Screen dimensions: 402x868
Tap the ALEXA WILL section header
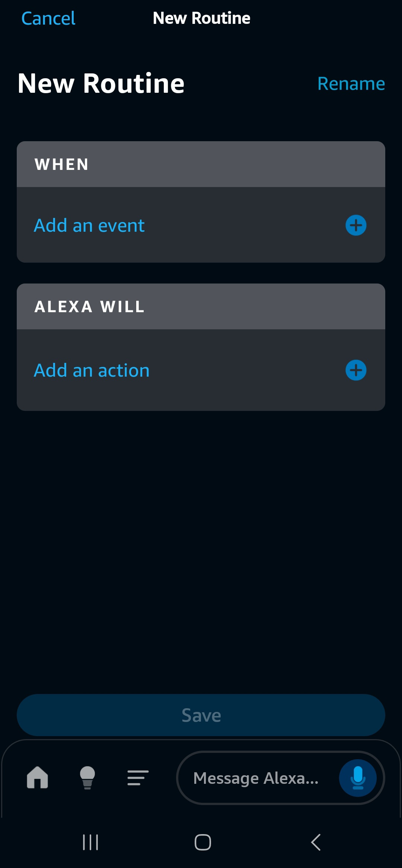click(89, 307)
